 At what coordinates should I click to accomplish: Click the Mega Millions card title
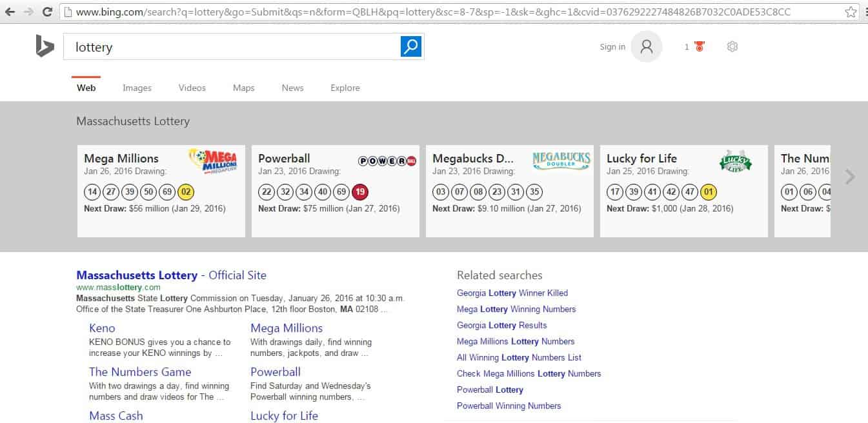121,158
